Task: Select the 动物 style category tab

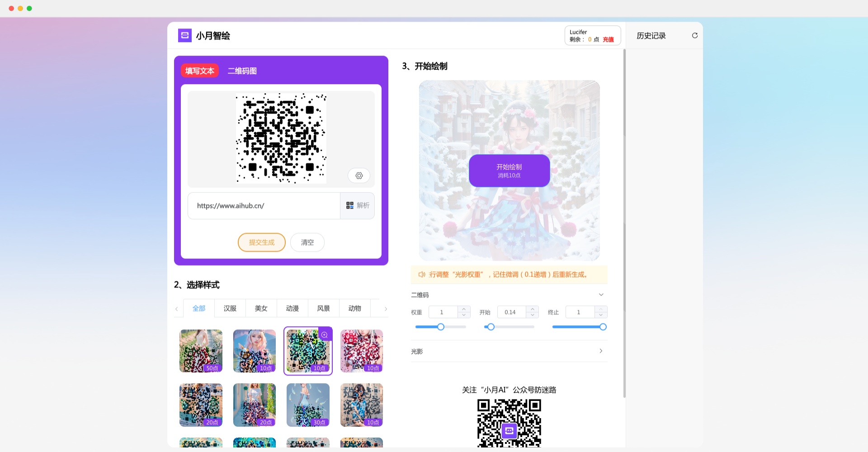Action: tap(355, 308)
